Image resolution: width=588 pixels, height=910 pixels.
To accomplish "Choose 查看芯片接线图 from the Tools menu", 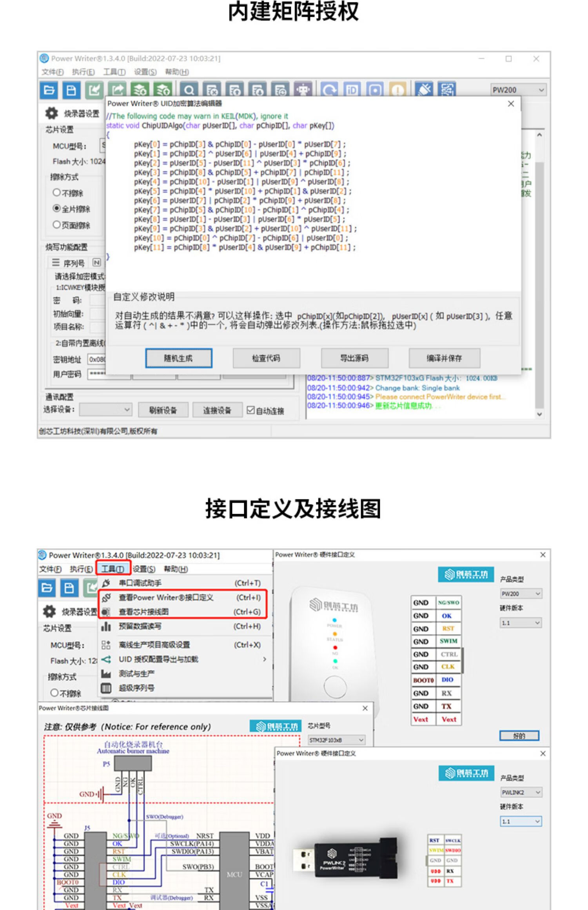I will 143,612.
